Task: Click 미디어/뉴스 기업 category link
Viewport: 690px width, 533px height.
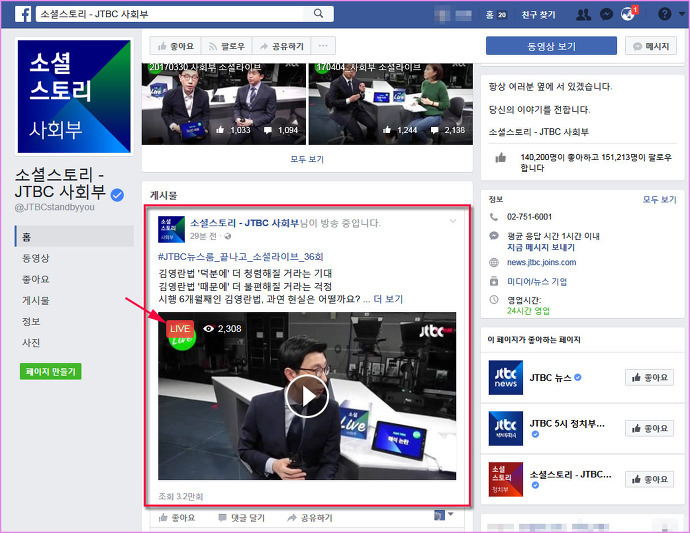Action: tap(537, 282)
